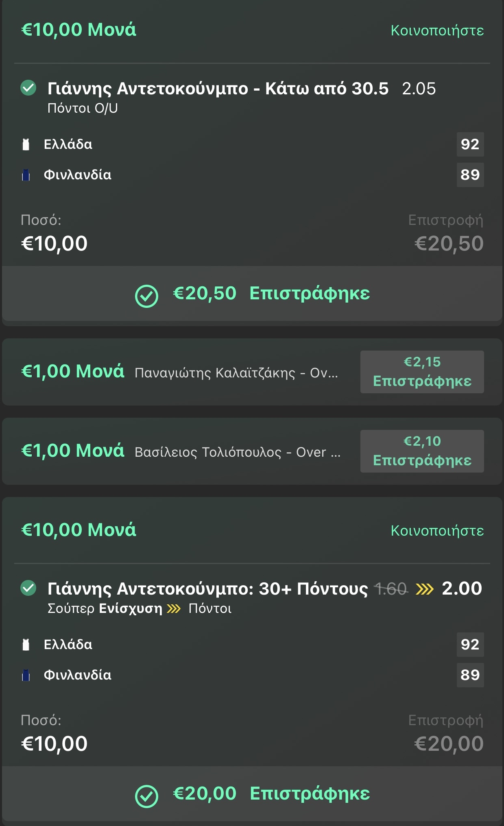This screenshot has width=504, height=826.
Task: Click the struck-through 1.60 original odds
Action: pos(391,588)
